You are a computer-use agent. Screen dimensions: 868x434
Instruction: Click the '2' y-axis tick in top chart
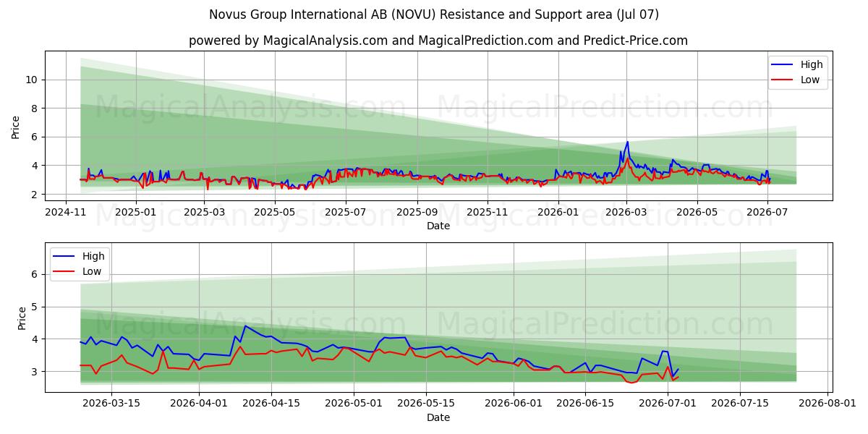tap(36, 195)
